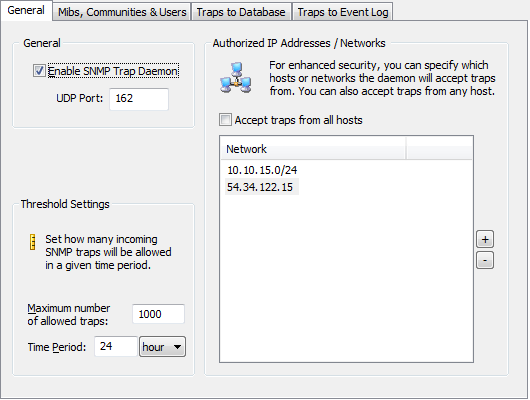Enable Accept traps from all hosts
Viewport: 530px width, 400px height.
tap(225, 120)
